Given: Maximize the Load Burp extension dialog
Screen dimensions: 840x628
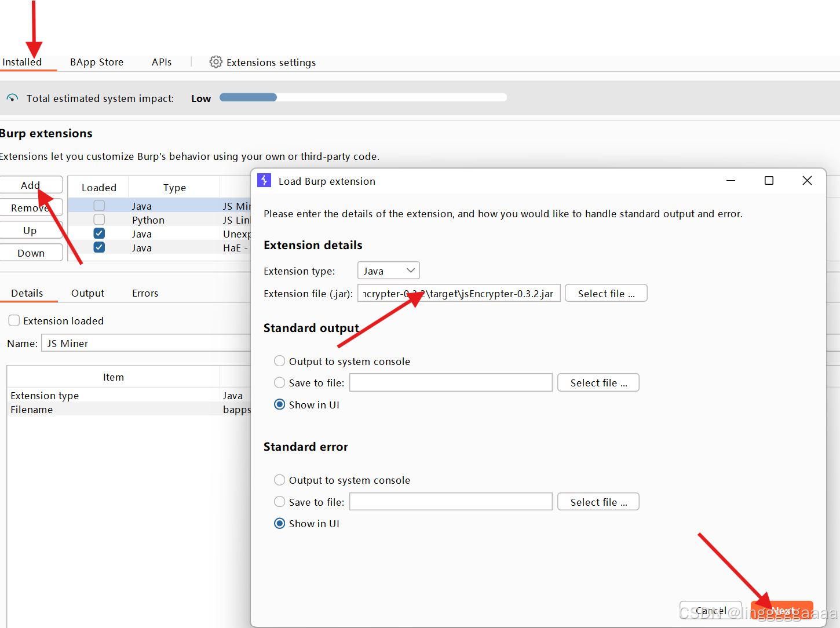Looking at the screenshot, I should coord(769,181).
